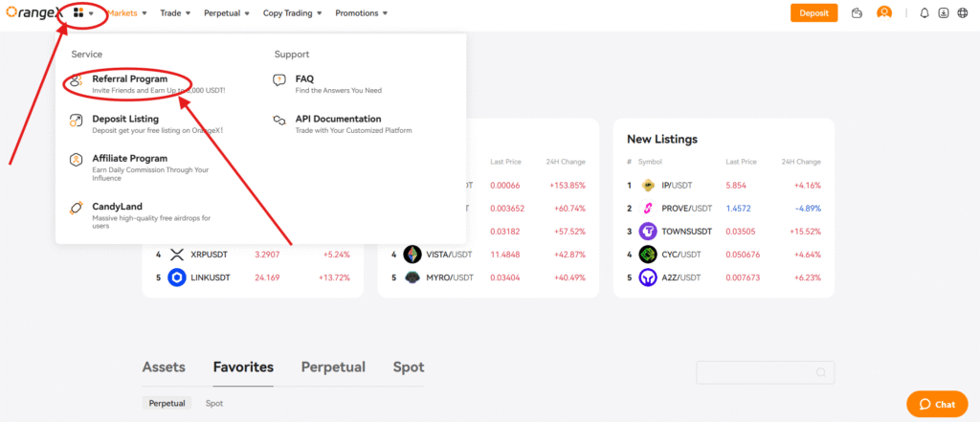
Task: Expand the Perpetual dropdown in navbar
Action: pos(227,13)
